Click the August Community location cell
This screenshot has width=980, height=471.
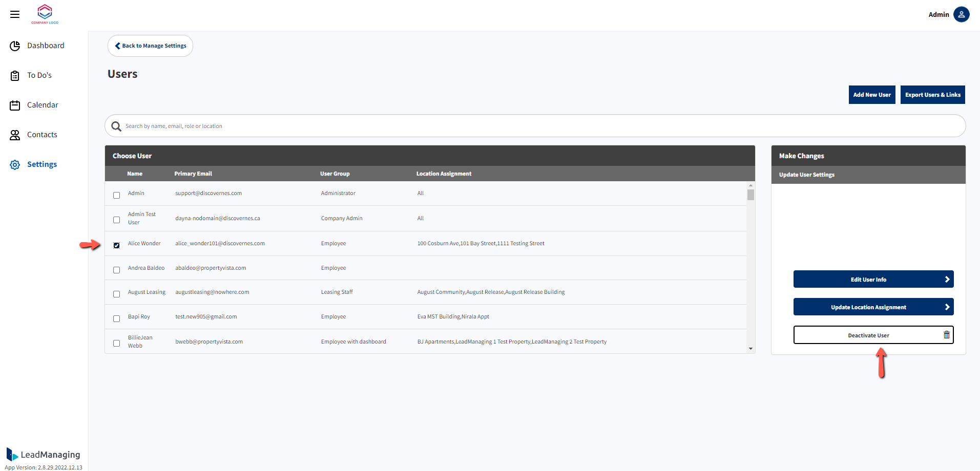tap(491, 292)
